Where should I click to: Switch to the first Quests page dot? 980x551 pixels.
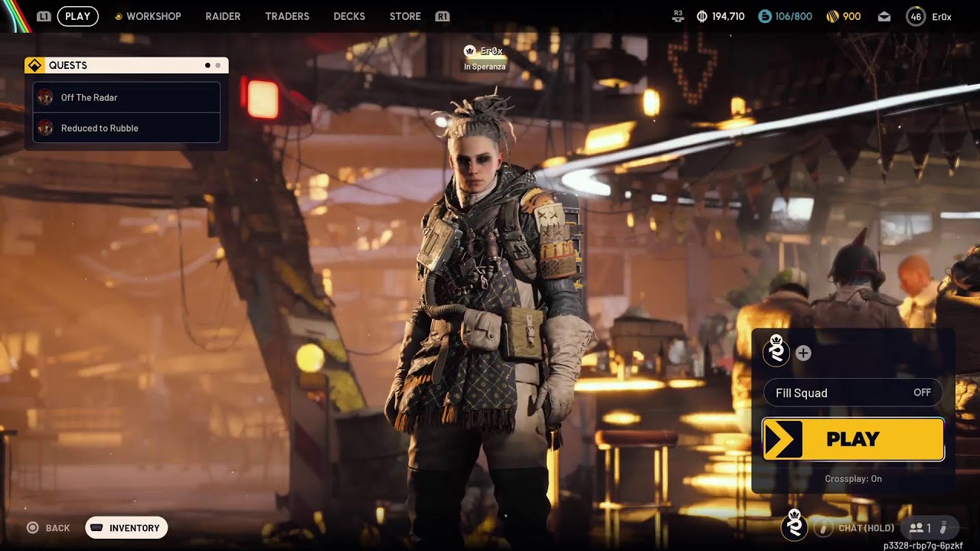tap(207, 65)
